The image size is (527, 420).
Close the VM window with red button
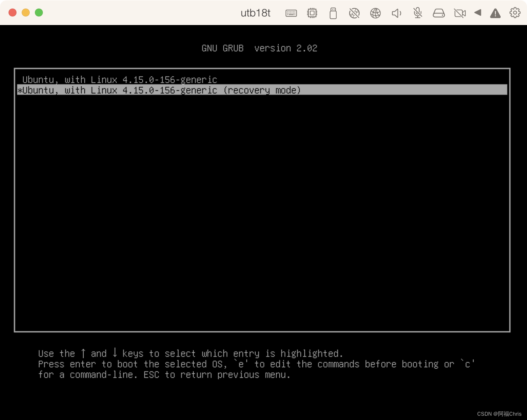click(x=13, y=13)
